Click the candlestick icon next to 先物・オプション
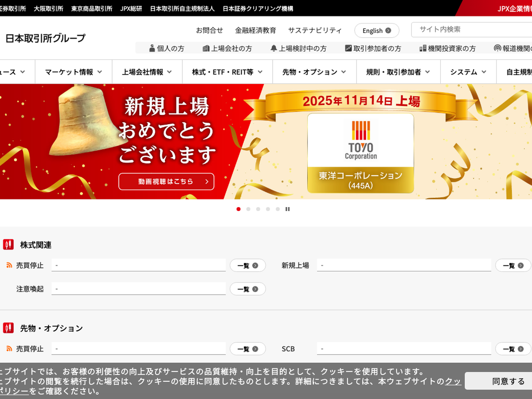 point(8,328)
